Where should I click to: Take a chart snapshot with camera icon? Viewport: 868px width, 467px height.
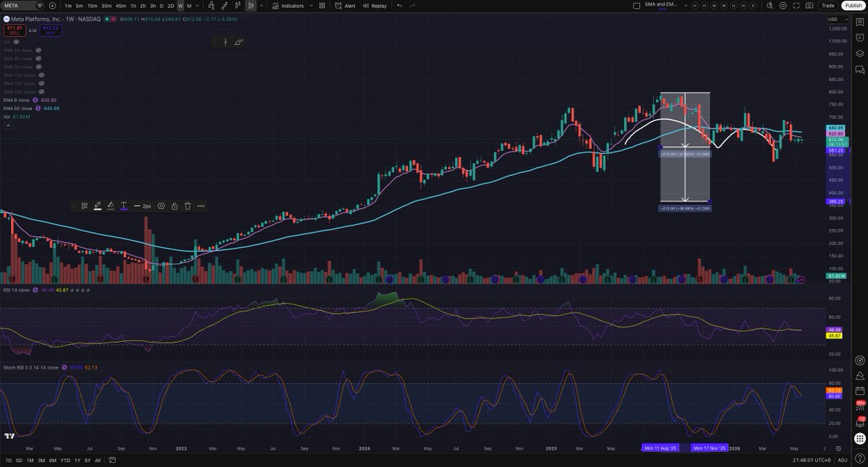(x=809, y=6)
